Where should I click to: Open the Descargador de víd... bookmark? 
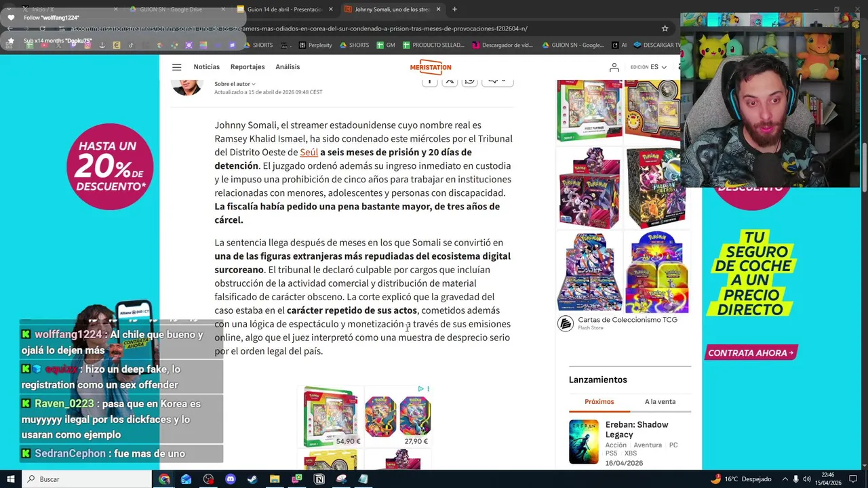click(x=502, y=45)
